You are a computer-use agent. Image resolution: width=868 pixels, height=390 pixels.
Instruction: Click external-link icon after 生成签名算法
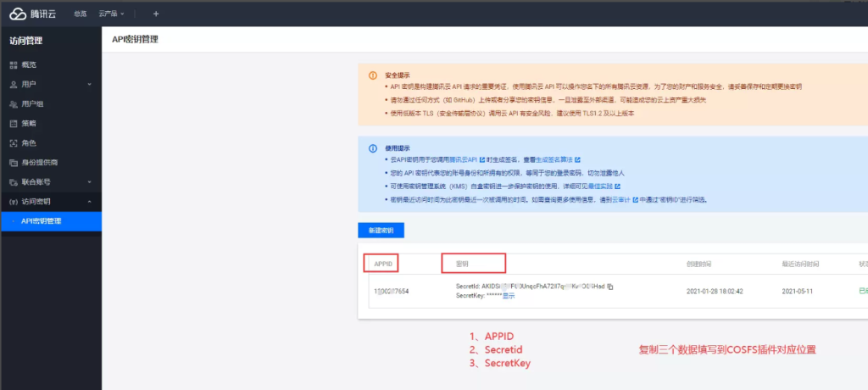coord(577,159)
